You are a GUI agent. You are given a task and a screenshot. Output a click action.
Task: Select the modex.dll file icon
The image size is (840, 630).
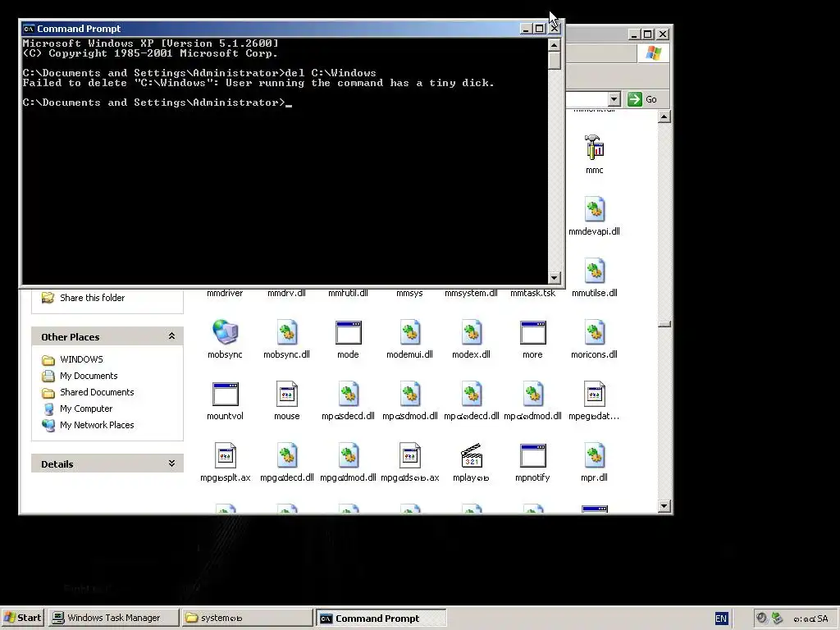[472, 332]
